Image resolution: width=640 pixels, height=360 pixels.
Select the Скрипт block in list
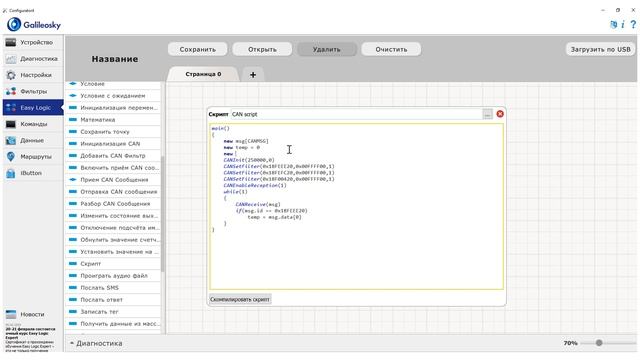pyautogui.click(x=113, y=264)
